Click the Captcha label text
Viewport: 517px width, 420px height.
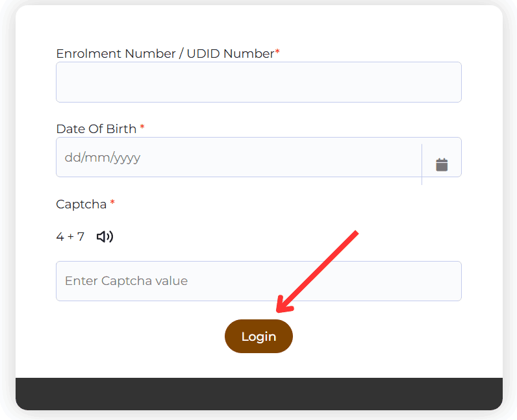pos(81,204)
